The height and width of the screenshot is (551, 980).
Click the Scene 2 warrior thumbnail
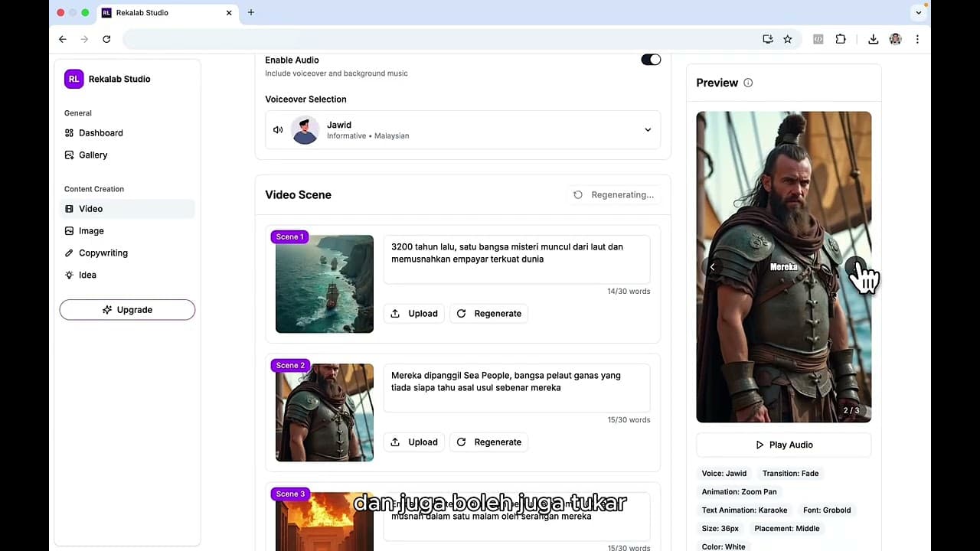click(x=325, y=412)
